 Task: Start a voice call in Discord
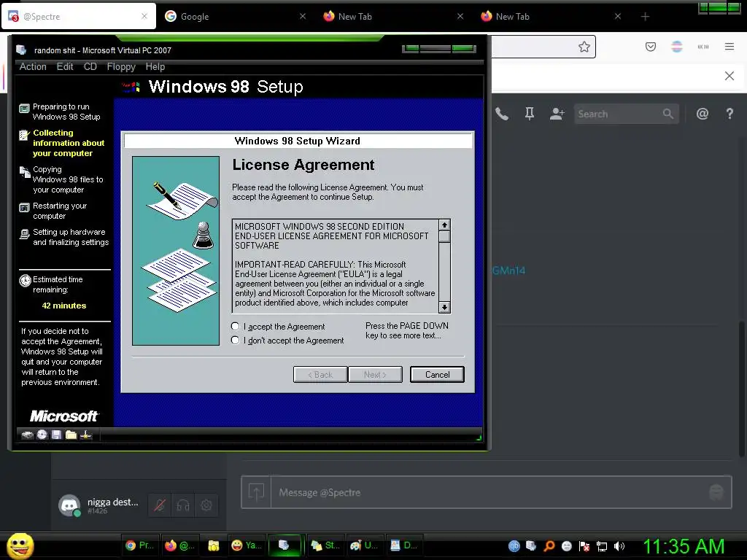502,114
